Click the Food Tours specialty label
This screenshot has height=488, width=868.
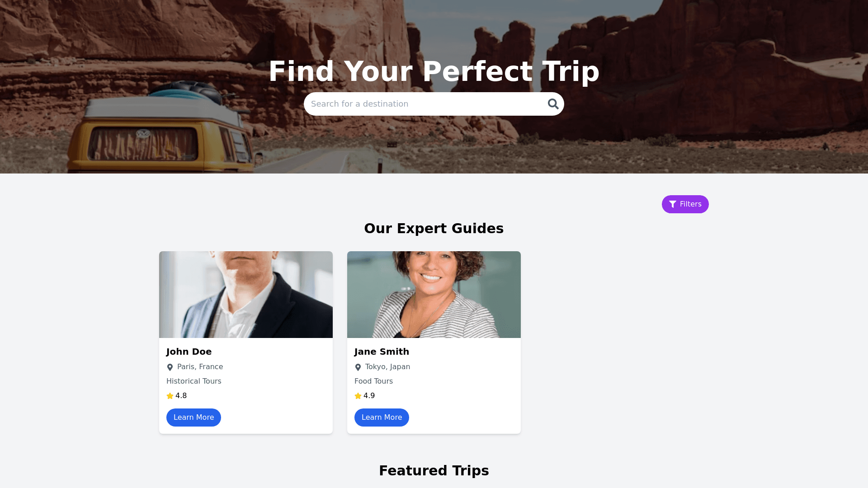373,381
